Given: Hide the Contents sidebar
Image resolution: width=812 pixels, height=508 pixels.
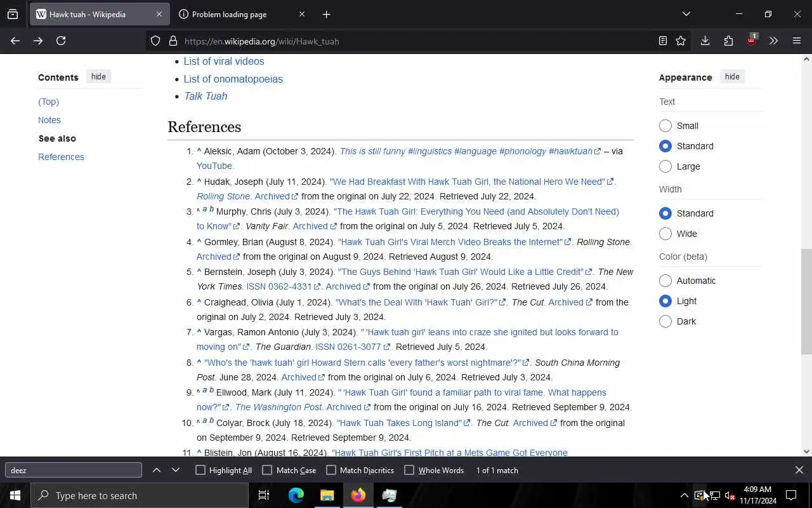Looking at the screenshot, I should coord(98,76).
